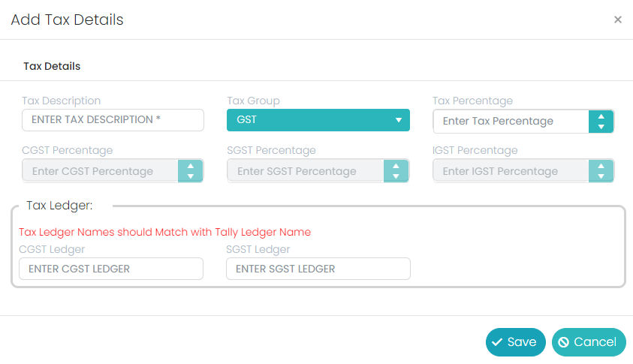This screenshot has height=364, width=633.
Task: Click the SGST Ledger text field
Action: point(318,269)
